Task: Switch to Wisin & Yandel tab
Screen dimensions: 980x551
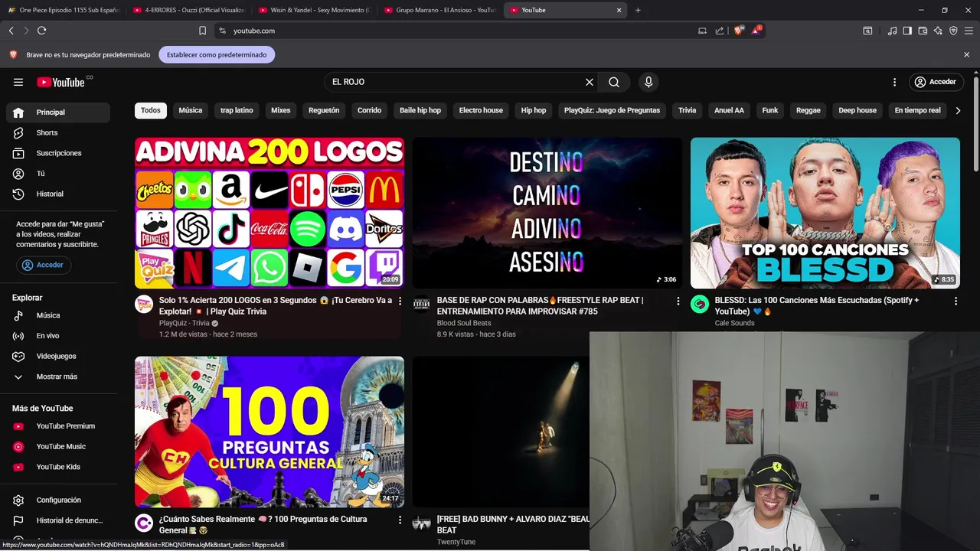Action: click(314, 10)
